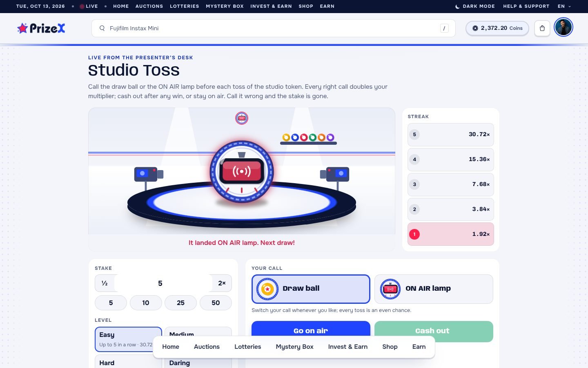Open the 2,372.20 Coins balance
588x368 pixels.
(x=497, y=28)
